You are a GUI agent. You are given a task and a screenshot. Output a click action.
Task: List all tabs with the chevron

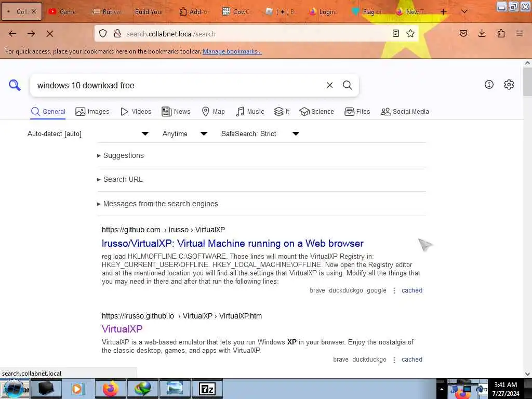[464, 11]
